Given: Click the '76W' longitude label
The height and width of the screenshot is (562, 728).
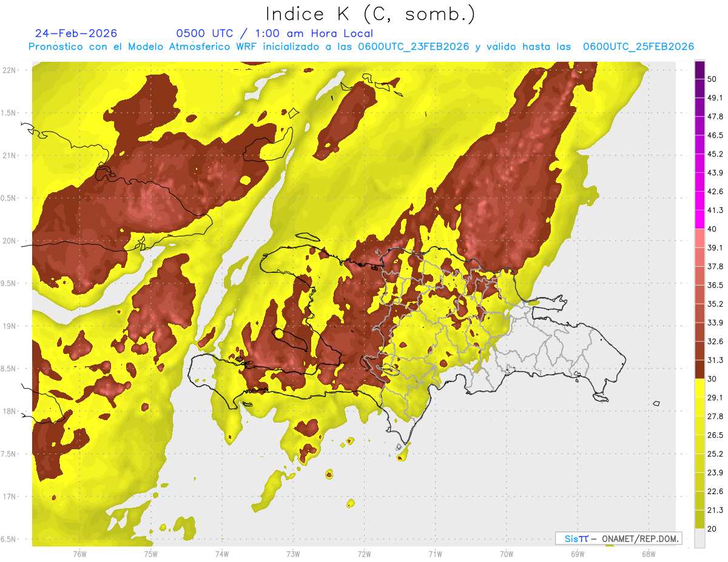Looking at the screenshot, I should pyautogui.click(x=79, y=554).
